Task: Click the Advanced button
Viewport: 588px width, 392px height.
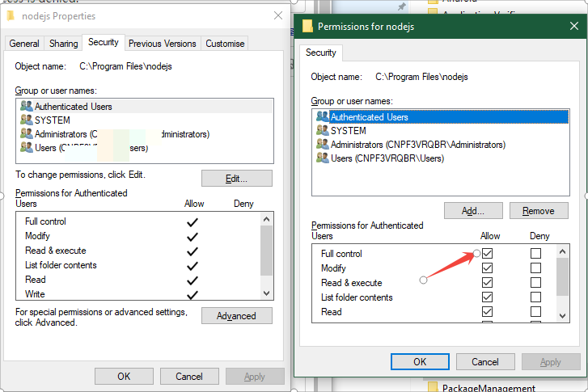Action: 237,316
